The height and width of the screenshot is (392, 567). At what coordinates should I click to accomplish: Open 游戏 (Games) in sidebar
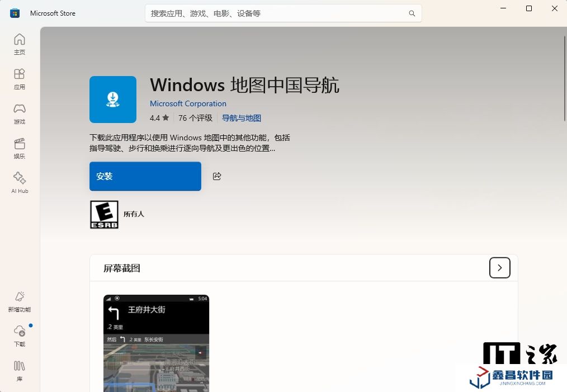pos(20,114)
